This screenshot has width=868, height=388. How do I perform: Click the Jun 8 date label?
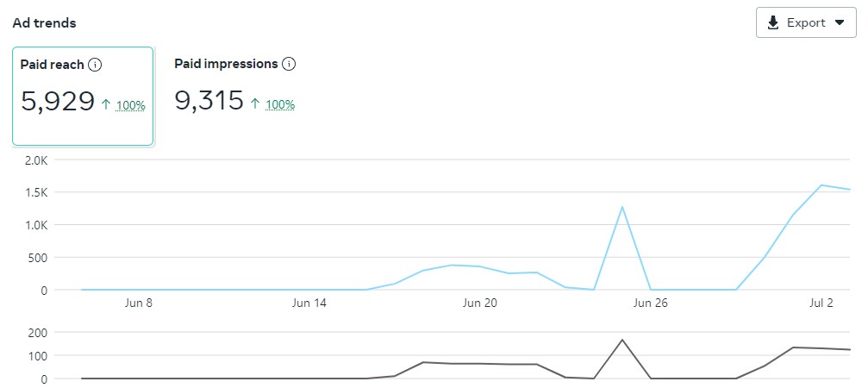[x=139, y=303]
